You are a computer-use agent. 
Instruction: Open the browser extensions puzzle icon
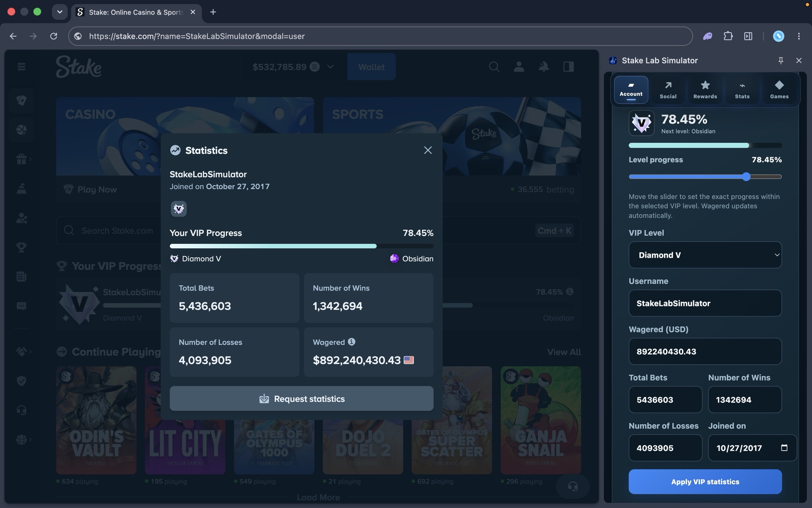(x=728, y=36)
